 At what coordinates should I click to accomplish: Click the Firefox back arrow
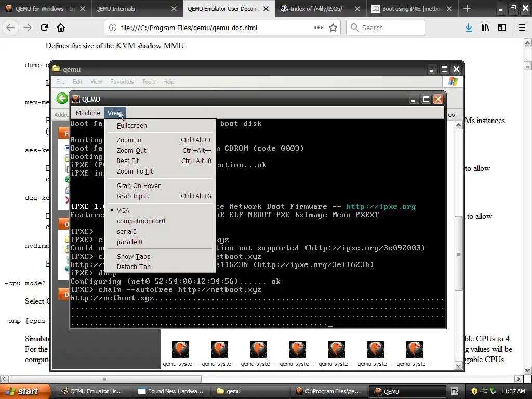pyautogui.click(x=10, y=28)
